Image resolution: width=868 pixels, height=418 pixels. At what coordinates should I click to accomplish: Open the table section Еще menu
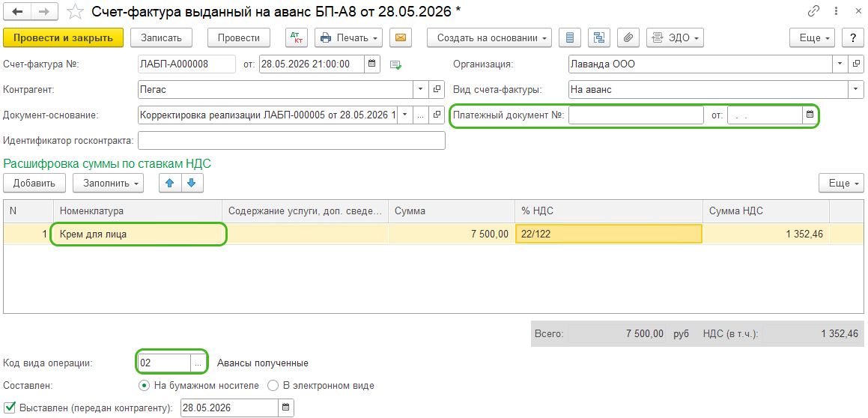click(842, 184)
